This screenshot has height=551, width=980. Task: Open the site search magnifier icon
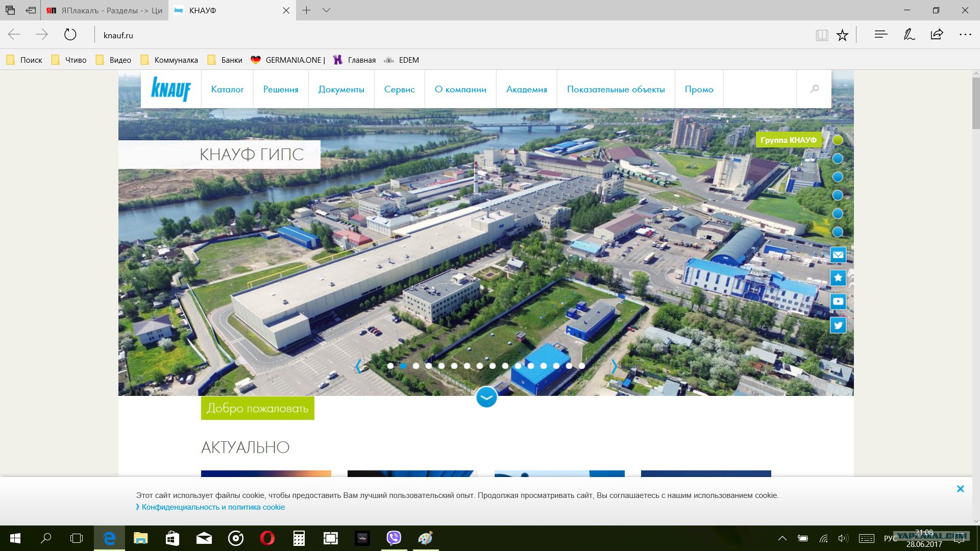(815, 89)
